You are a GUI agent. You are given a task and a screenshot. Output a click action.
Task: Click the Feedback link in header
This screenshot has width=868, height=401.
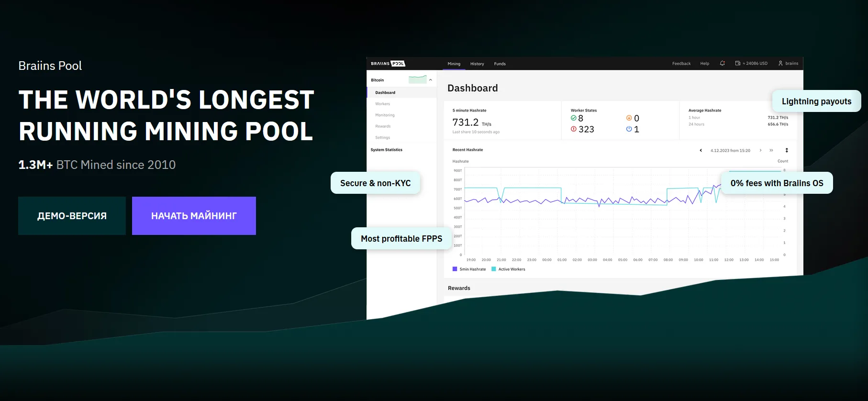pos(681,64)
